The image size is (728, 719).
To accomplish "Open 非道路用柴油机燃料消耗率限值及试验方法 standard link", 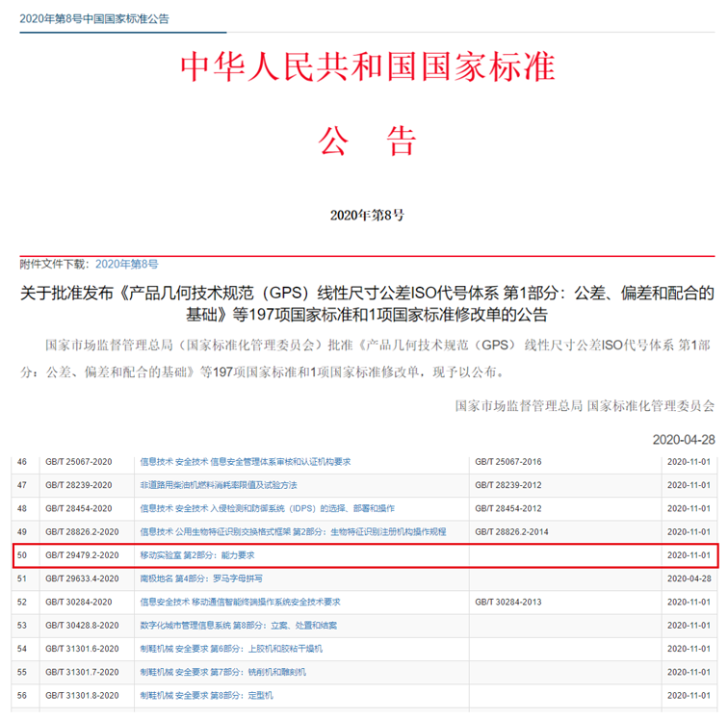I will (218, 485).
